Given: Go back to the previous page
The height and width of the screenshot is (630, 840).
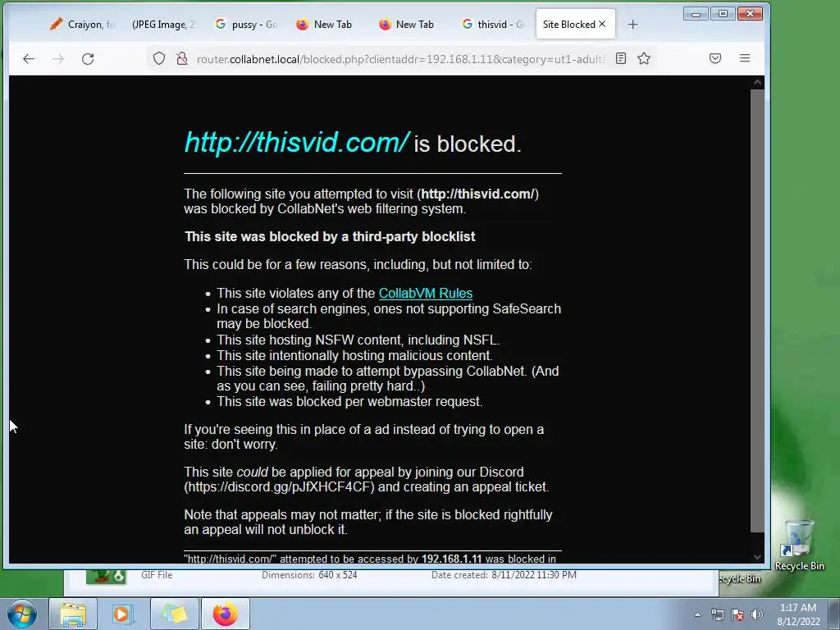Looking at the screenshot, I should tap(29, 59).
